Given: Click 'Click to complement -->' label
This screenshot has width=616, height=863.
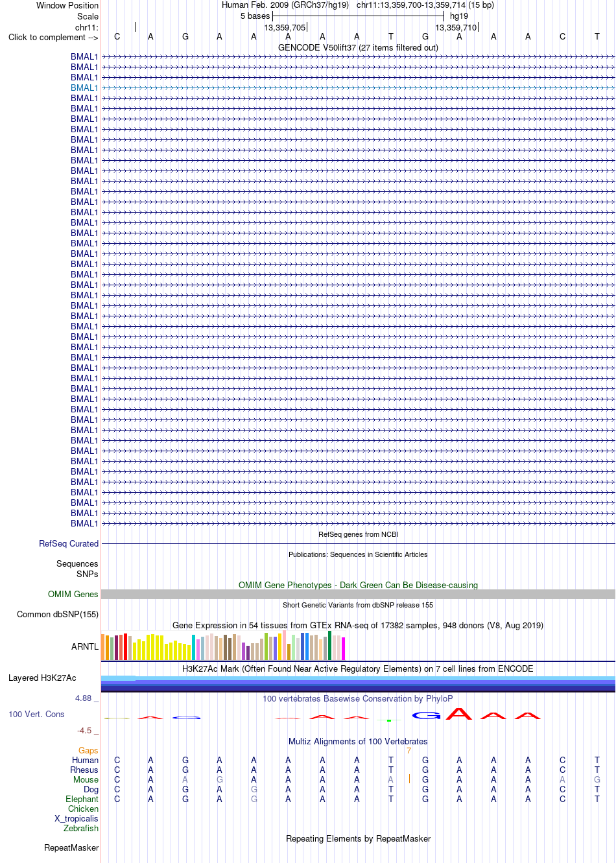Looking at the screenshot, I should pos(53,37).
